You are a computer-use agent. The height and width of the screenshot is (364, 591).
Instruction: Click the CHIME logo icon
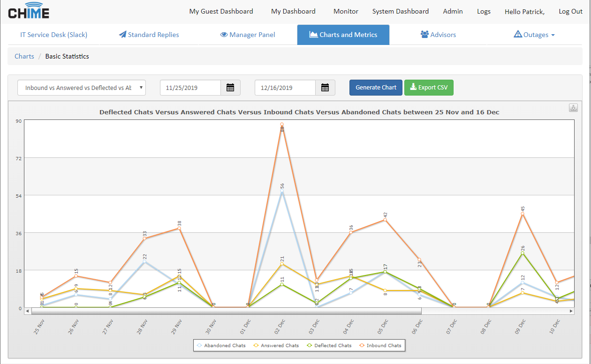click(28, 11)
